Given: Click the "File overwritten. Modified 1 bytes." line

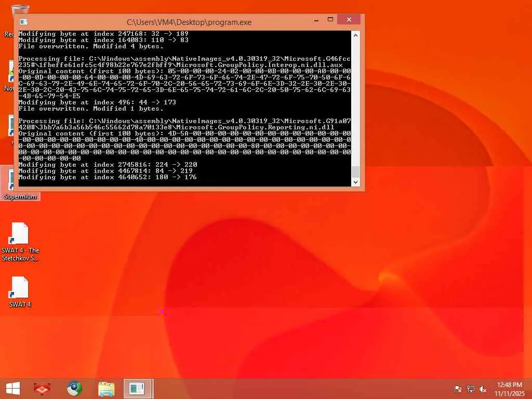Looking at the screenshot, I should click(x=91, y=109).
